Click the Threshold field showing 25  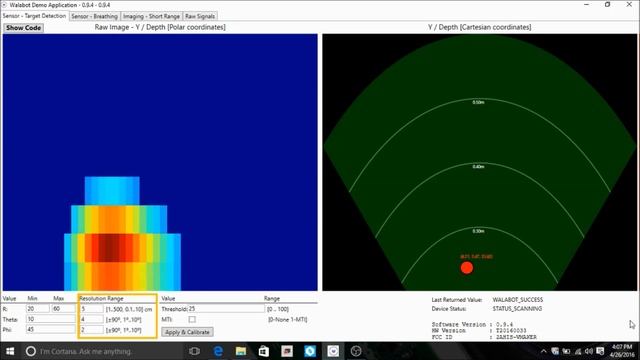[226, 309]
